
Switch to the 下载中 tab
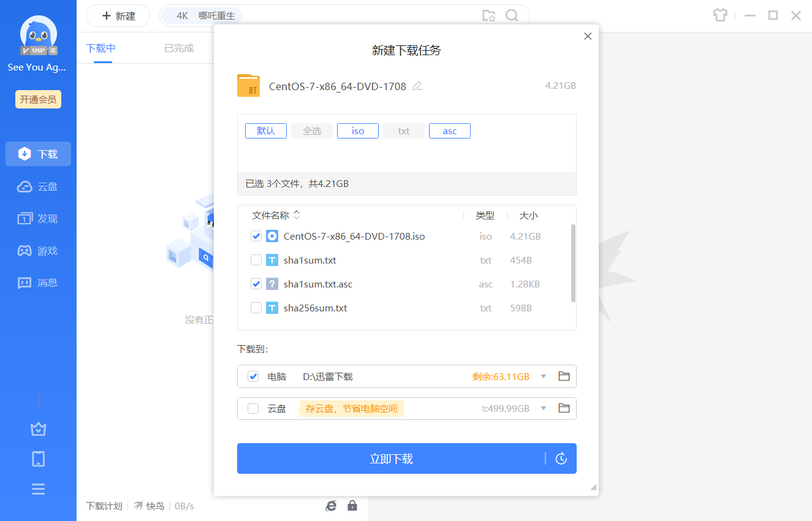pos(101,48)
